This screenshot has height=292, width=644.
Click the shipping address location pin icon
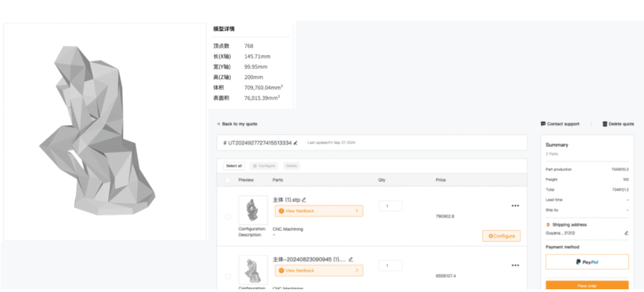(548, 225)
